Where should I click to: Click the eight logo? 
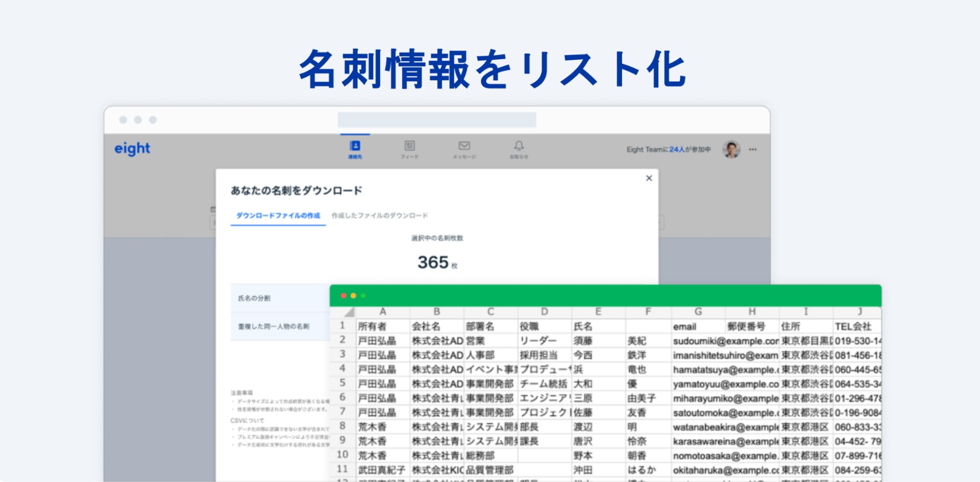pos(132,148)
